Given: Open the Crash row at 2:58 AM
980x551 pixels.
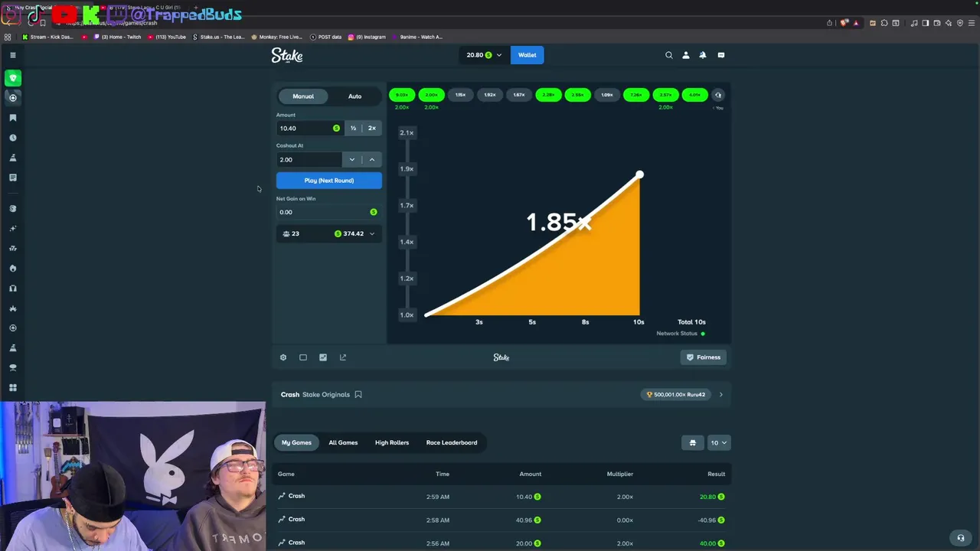Looking at the screenshot, I should click(x=501, y=520).
